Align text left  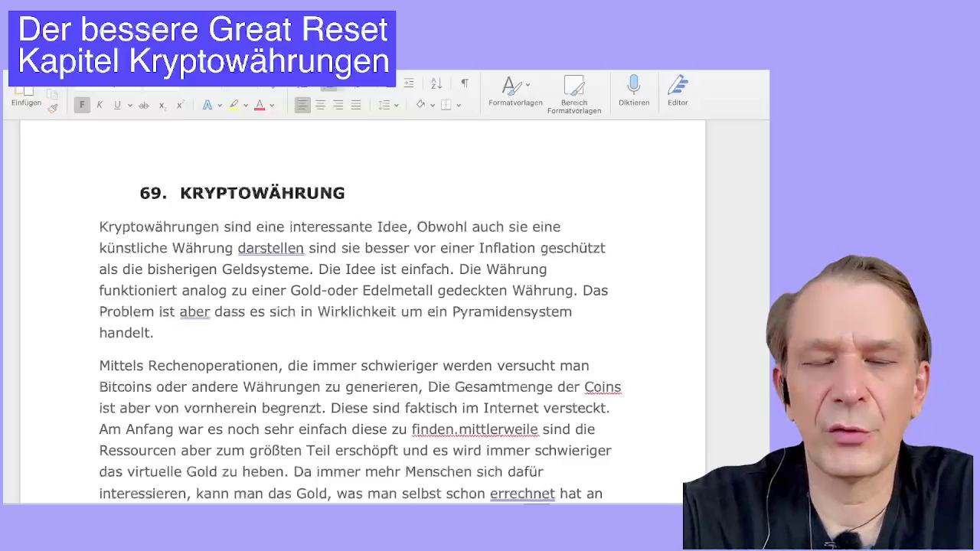click(302, 105)
